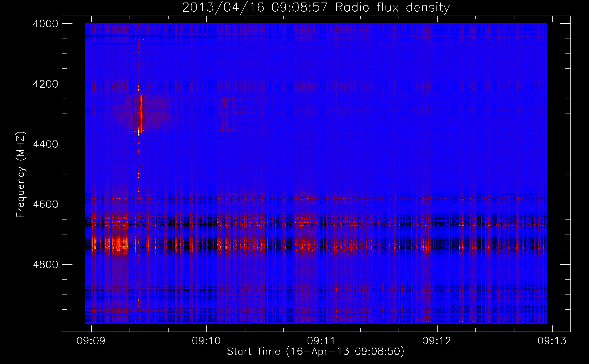
Task: Click the 'Frequency (MHZ)' axis title
Action: pos(21,175)
